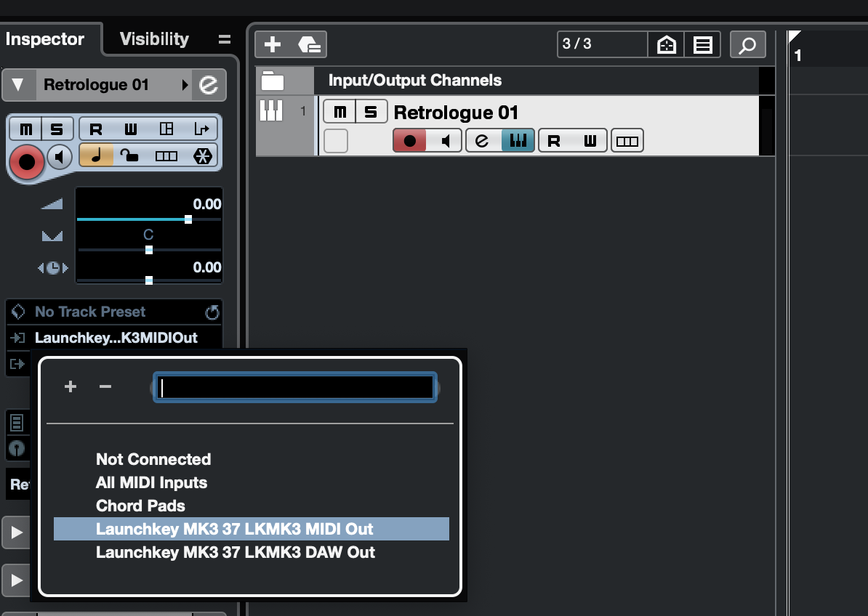Viewport: 868px width, 616px height.
Task: Click the Add Track plus button
Action: point(273,44)
